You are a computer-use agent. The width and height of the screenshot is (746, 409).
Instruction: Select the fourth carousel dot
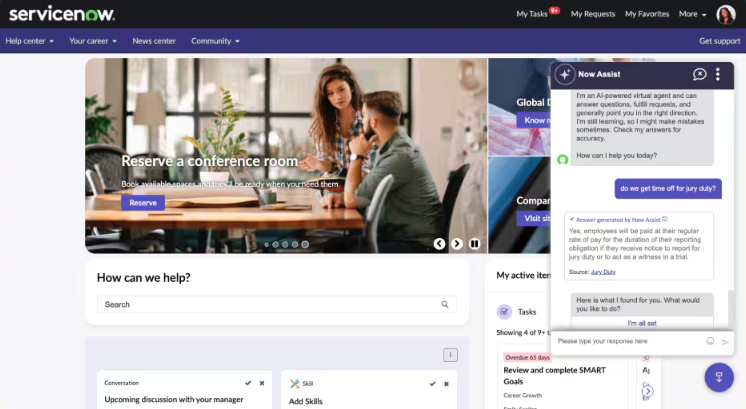(295, 244)
